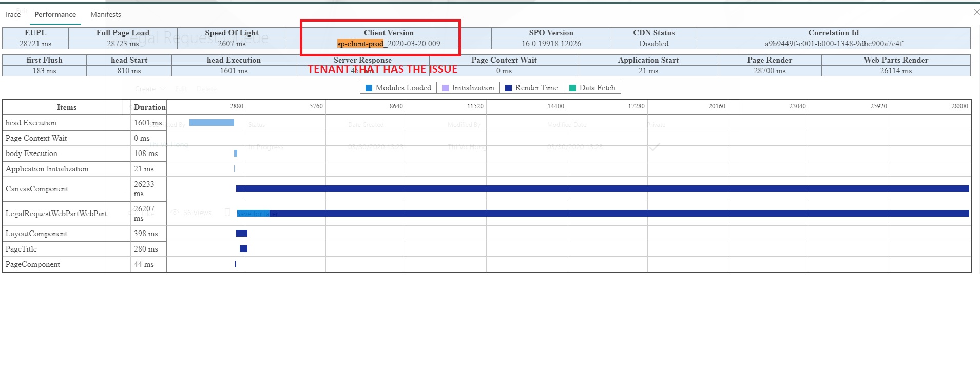
Task: Open the Manifests tab
Action: tap(106, 14)
